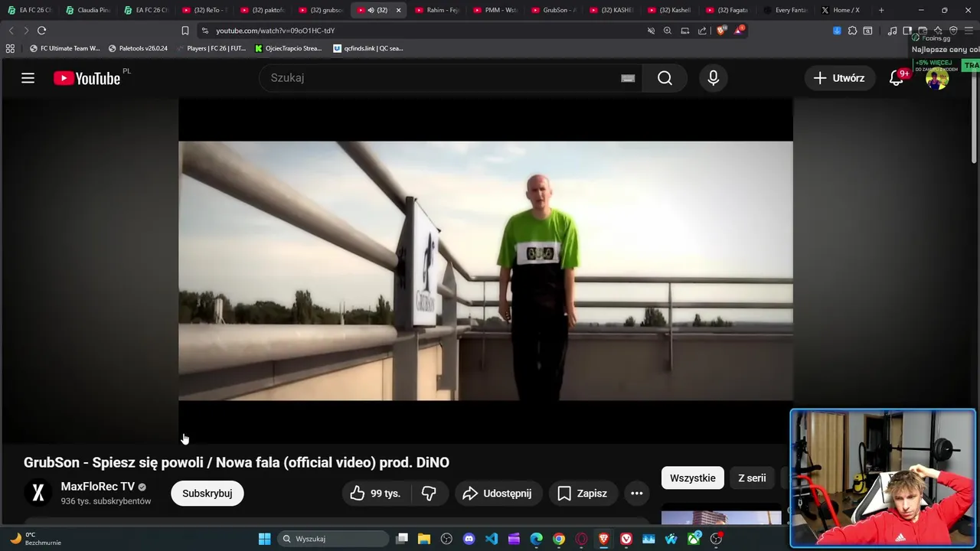Open the 'MaxFloRec TV' channel name link
The image size is (980, 551).
pos(98,487)
